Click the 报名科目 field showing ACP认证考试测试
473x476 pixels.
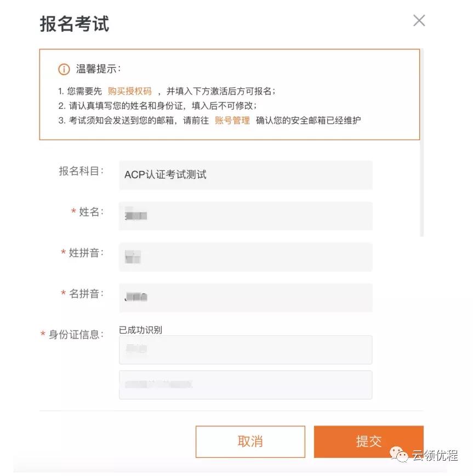[245, 175]
